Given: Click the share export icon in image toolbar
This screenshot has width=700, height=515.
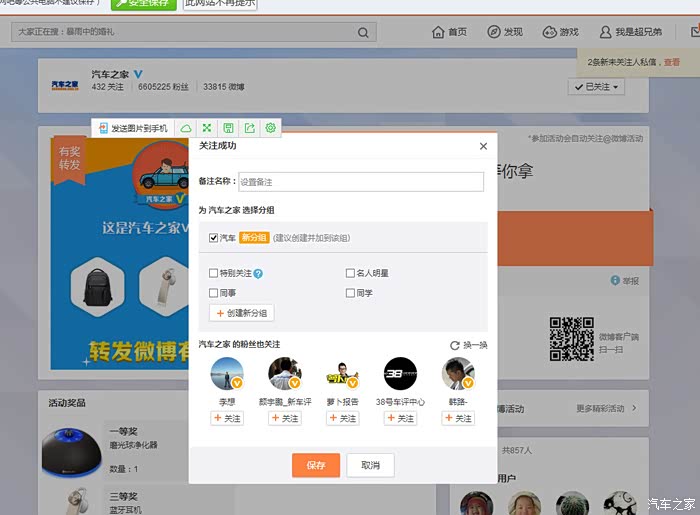Looking at the screenshot, I should (249, 128).
